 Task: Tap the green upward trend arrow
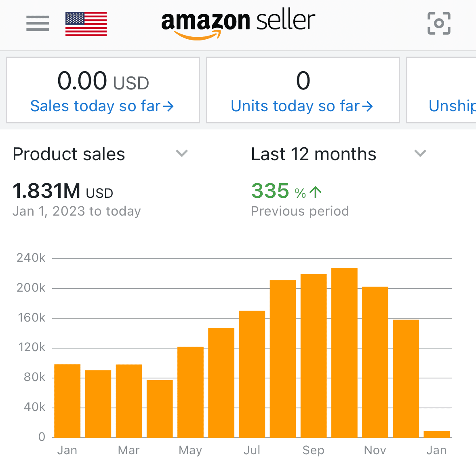click(x=316, y=192)
